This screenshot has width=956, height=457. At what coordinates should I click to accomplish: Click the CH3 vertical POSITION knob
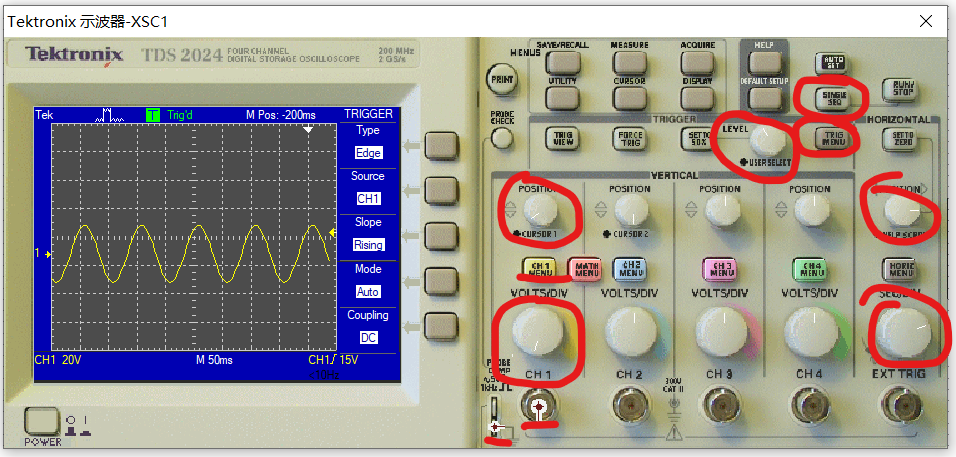[722, 210]
